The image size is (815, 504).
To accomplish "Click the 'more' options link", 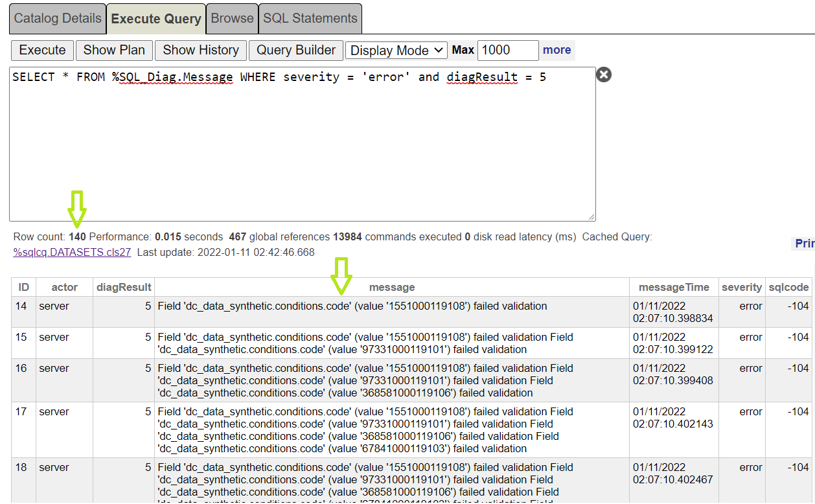I will [557, 50].
